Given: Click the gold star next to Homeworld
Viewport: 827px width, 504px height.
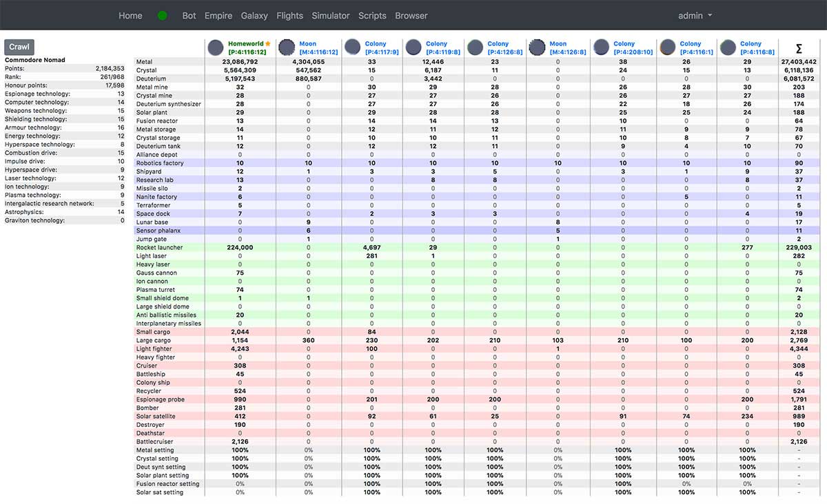Looking at the screenshot, I should (268, 43).
